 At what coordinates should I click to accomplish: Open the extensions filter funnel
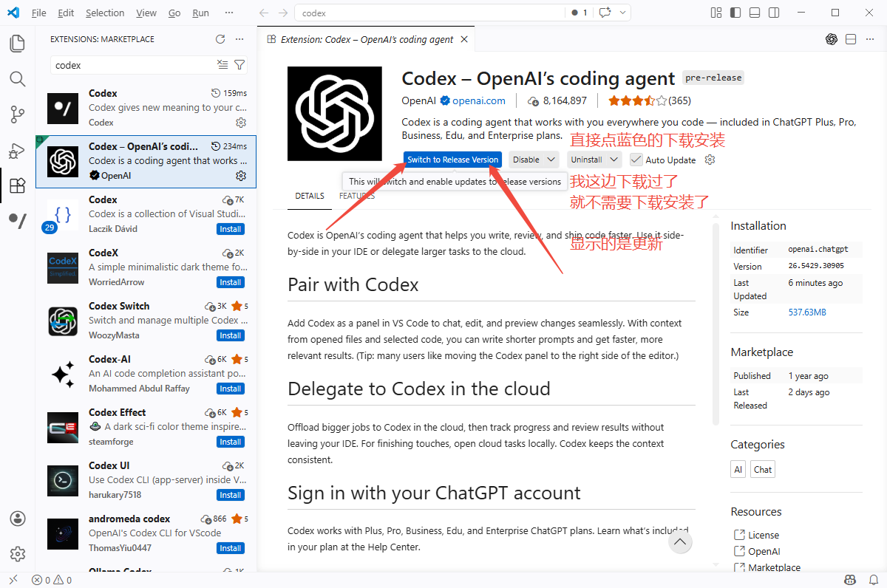239,65
